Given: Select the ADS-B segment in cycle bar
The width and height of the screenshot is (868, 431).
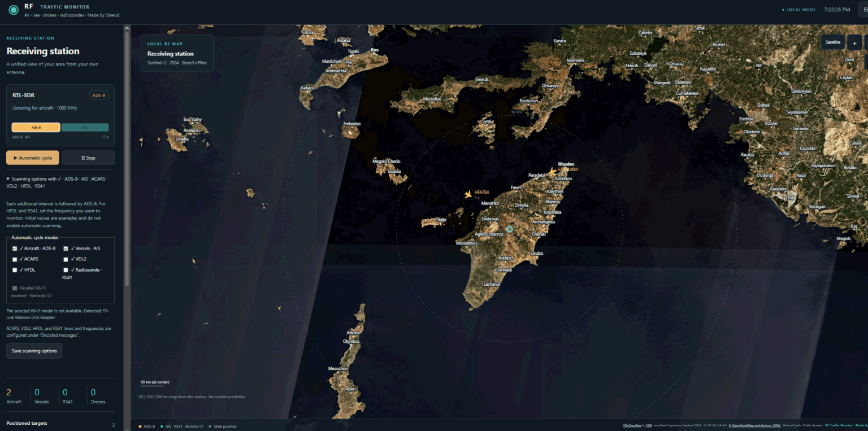Looking at the screenshot, I should [x=36, y=128].
